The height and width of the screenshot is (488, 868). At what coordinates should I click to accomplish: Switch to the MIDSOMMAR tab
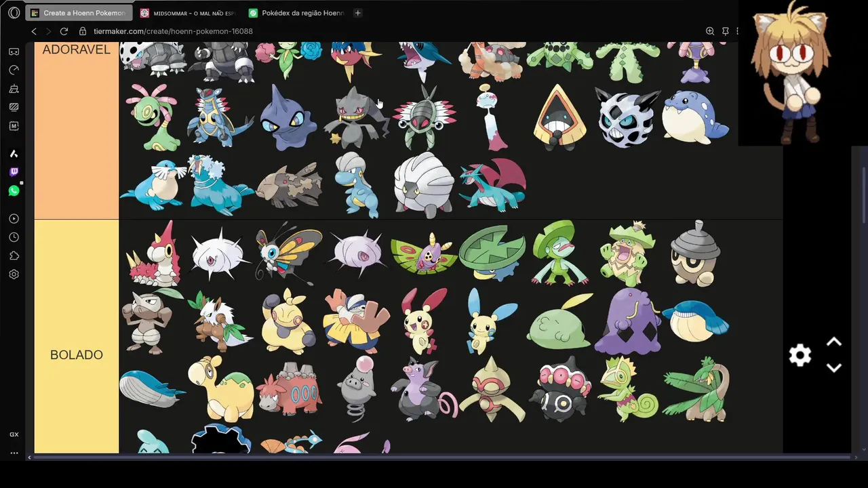188,13
